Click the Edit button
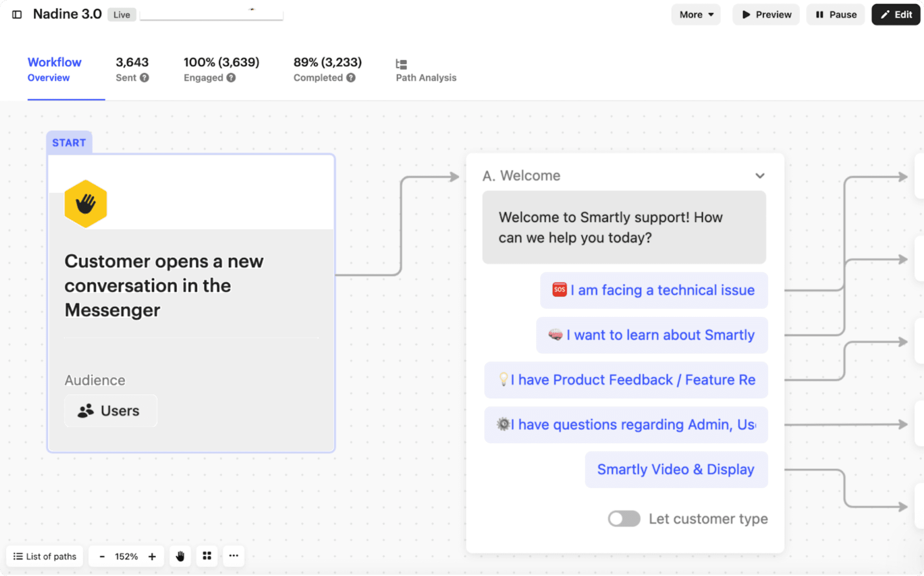This screenshot has width=924, height=576. coord(896,14)
